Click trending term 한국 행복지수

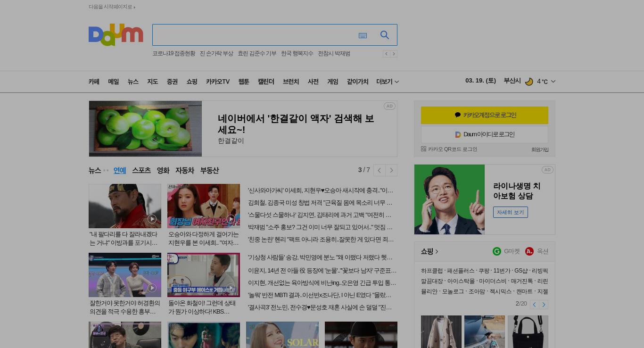coord(297,54)
